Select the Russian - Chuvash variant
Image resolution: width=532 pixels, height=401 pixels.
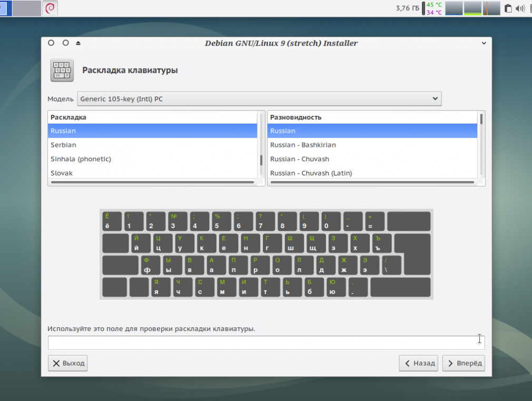(372, 159)
